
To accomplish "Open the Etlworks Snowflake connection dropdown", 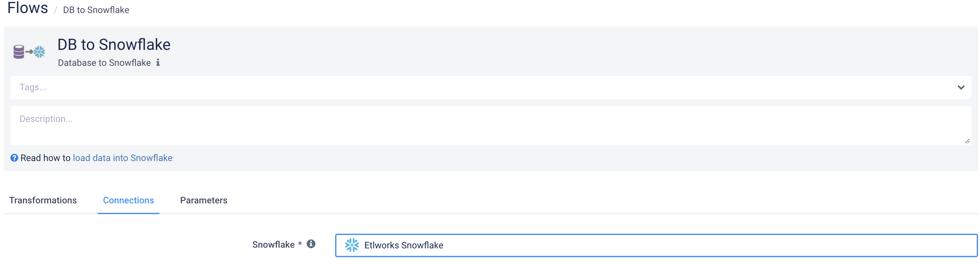I will [x=656, y=245].
